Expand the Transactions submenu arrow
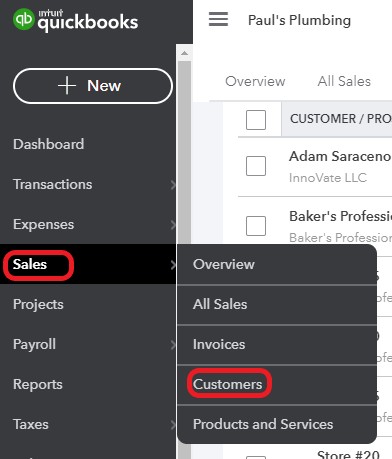This screenshot has width=392, height=459. click(173, 185)
